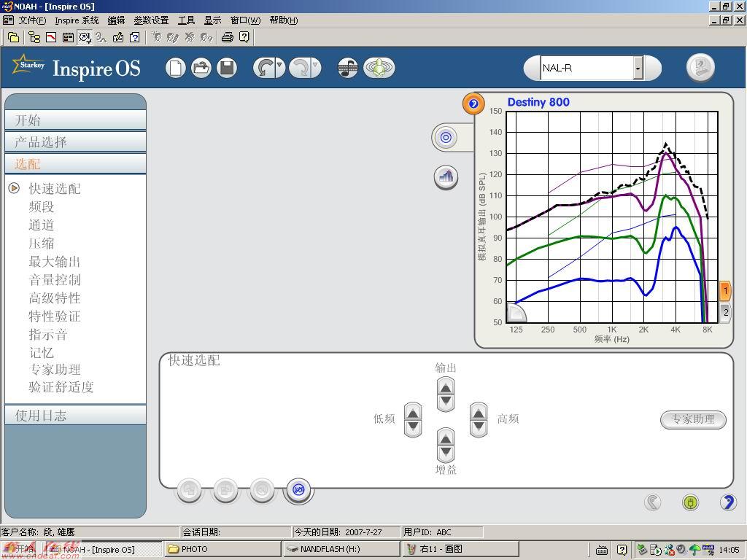Viewport: 747px width, 560px height.
Task: Open session using the folder round button
Action: 201,68
